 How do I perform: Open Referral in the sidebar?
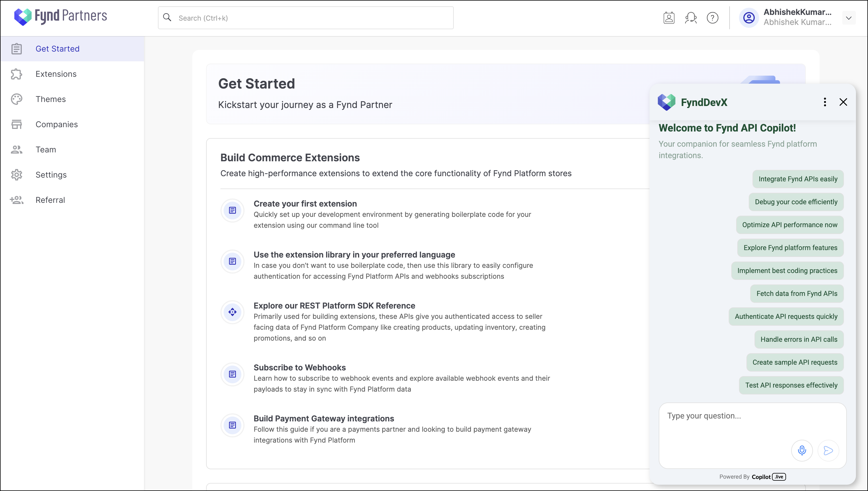(x=73, y=200)
